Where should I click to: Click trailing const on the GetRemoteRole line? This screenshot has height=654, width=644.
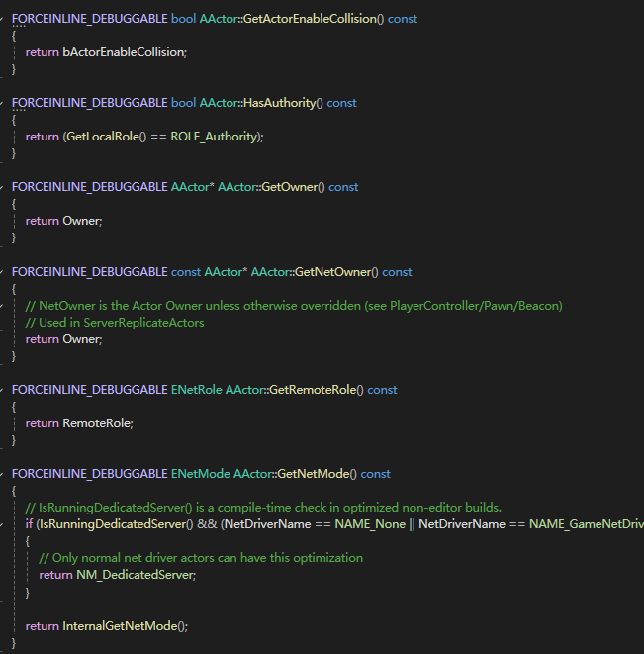382,390
